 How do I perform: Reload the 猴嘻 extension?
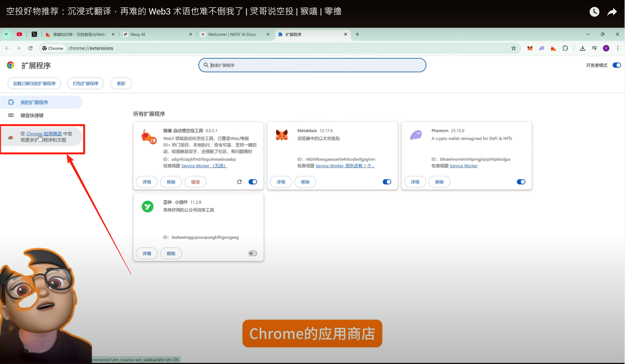tap(239, 182)
